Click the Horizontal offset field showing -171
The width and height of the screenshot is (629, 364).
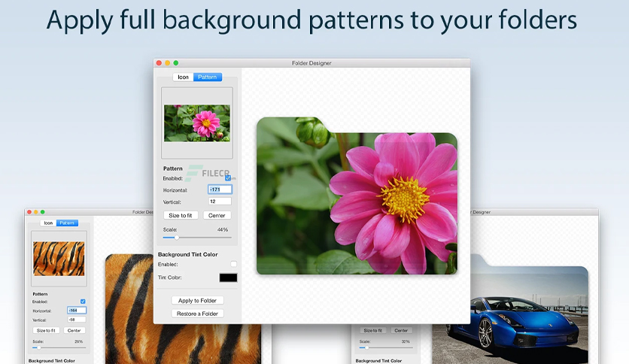coord(220,190)
